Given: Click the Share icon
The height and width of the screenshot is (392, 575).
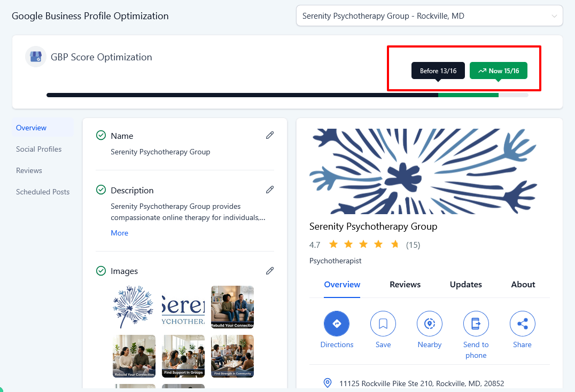Looking at the screenshot, I should 523,324.
